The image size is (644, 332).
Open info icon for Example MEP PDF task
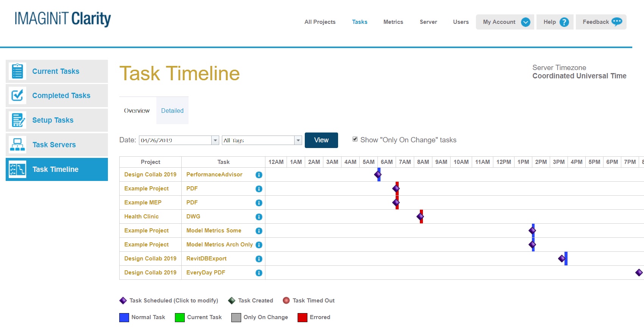259,203
